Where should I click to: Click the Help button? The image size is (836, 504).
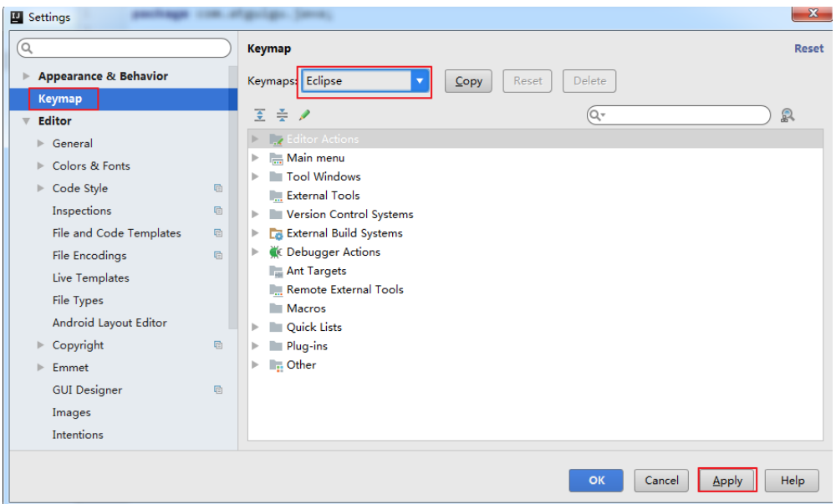pyautogui.click(x=793, y=481)
